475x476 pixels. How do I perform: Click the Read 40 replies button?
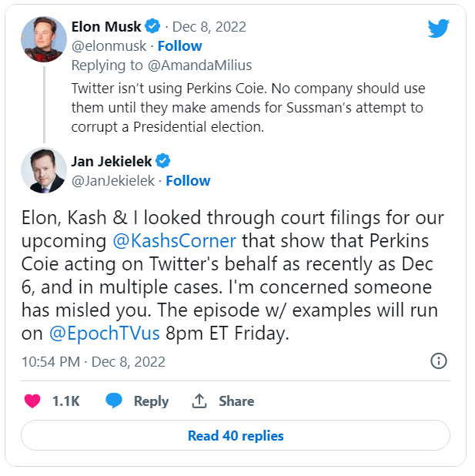click(236, 436)
